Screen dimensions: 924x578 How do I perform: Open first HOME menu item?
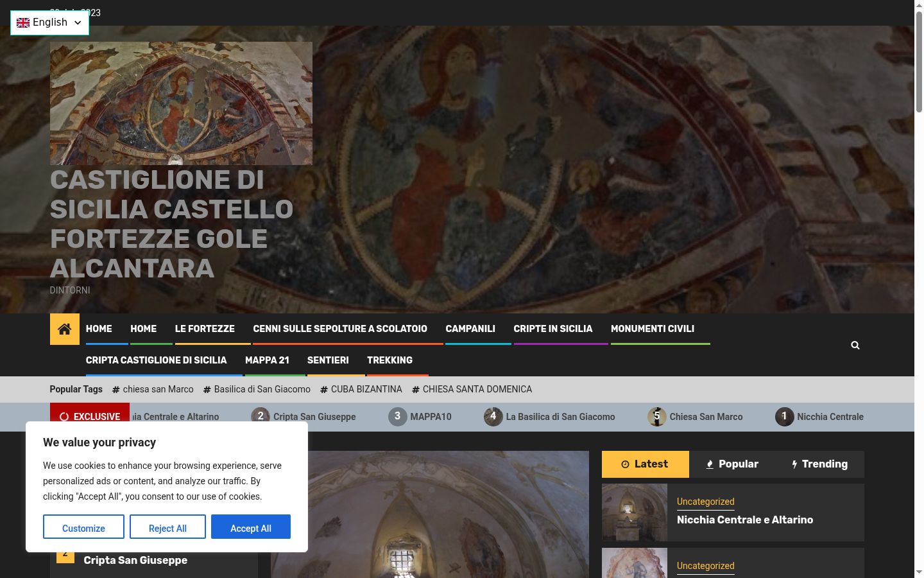(99, 329)
